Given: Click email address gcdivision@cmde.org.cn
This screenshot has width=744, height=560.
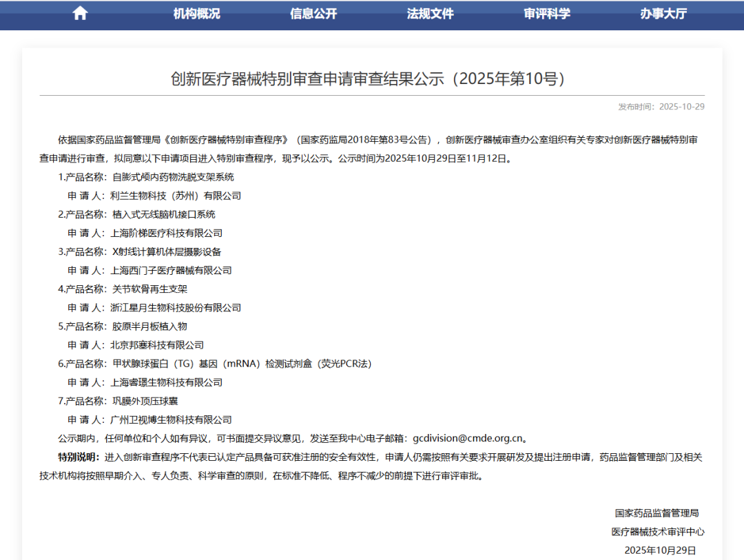Looking at the screenshot, I should [468, 438].
